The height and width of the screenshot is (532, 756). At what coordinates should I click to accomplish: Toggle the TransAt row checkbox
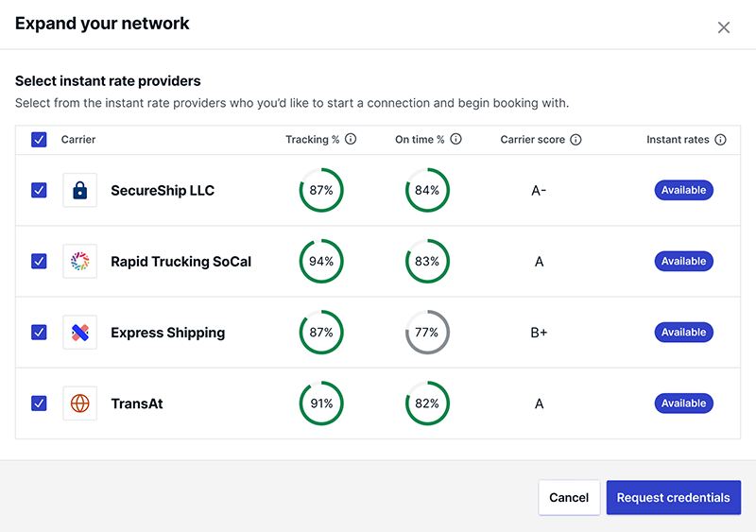point(39,403)
